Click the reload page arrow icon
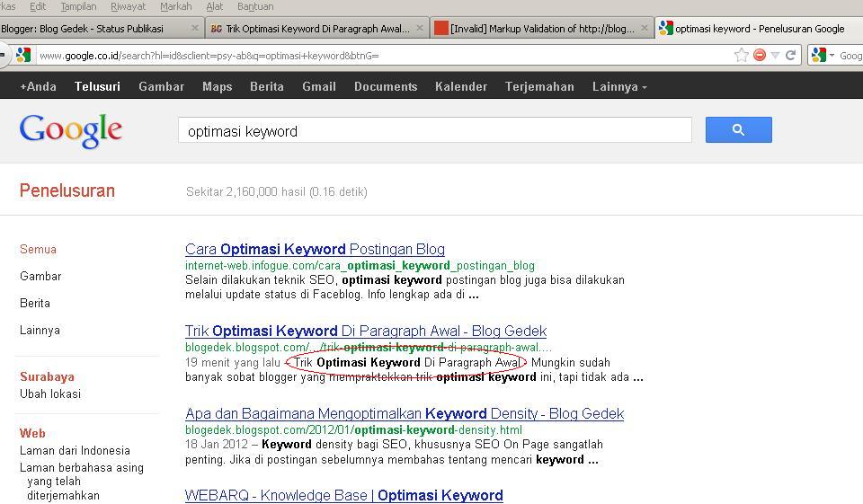The height and width of the screenshot is (504, 863). pos(791,55)
